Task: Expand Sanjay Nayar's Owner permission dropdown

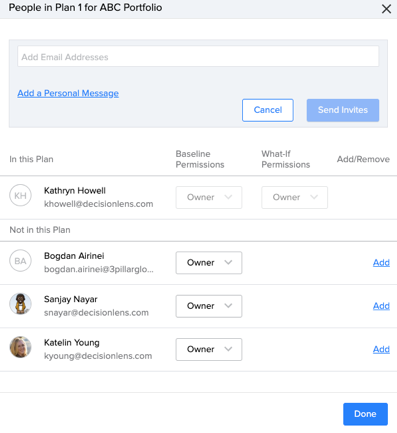Action: tap(209, 306)
